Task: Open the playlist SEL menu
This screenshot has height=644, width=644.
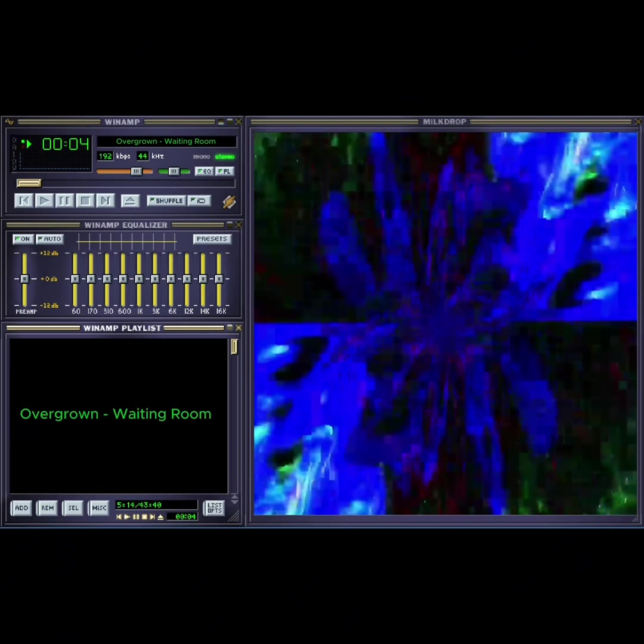Action: coord(73,508)
